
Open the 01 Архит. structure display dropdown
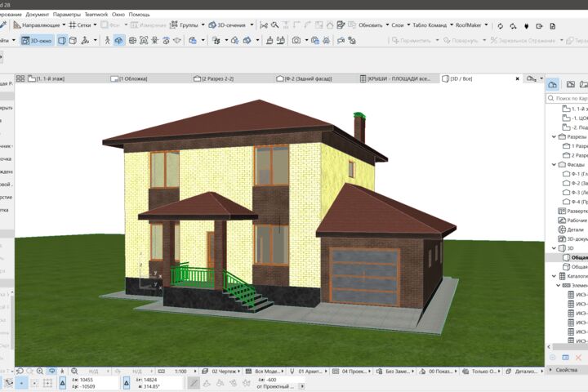[308, 372]
